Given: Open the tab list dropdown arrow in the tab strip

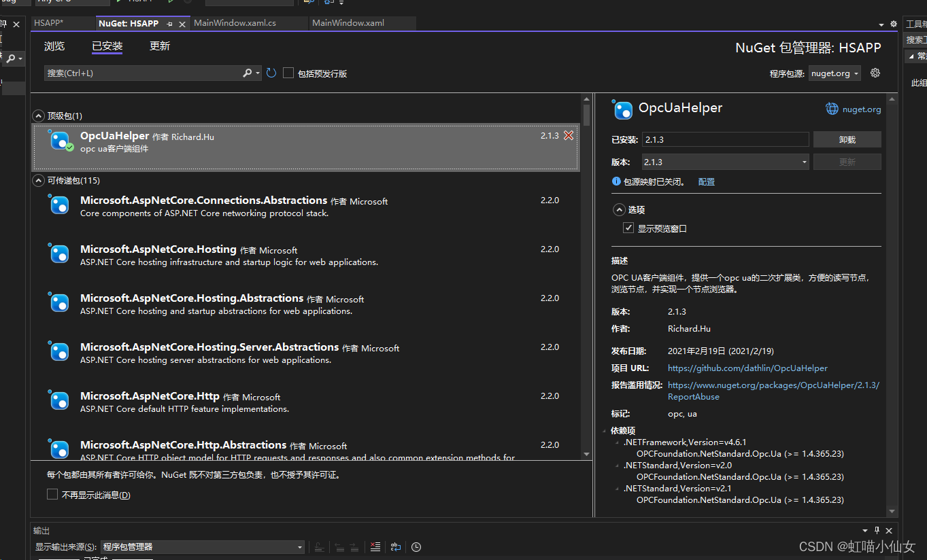Looking at the screenshot, I should point(881,24).
